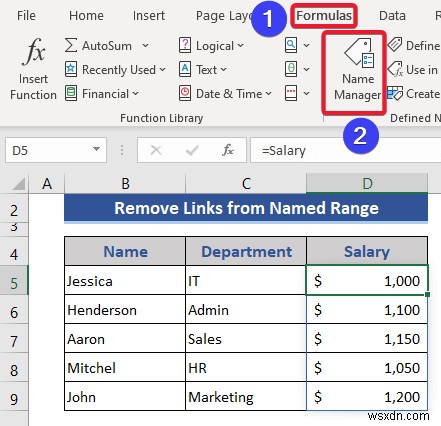The height and width of the screenshot is (426, 441).
Task: Click the formula bar showing =Salary
Action: pyautogui.click(x=346, y=150)
